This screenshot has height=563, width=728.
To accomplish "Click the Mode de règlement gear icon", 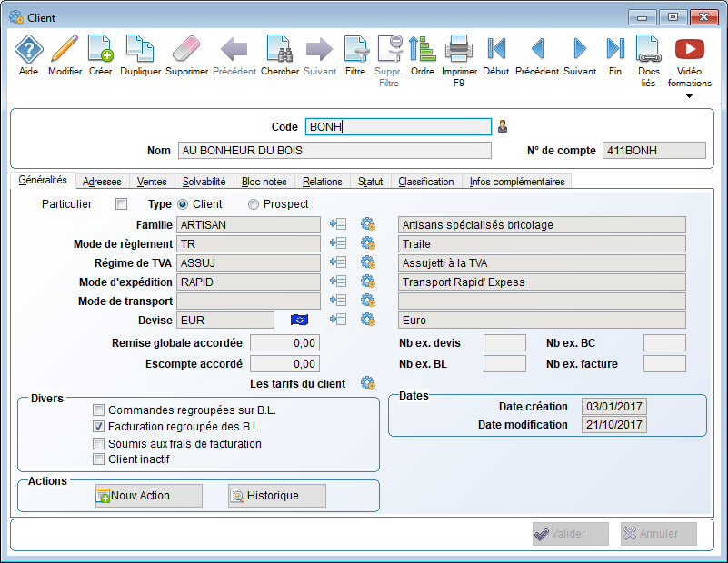I will pyautogui.click(x=368, y=243).
